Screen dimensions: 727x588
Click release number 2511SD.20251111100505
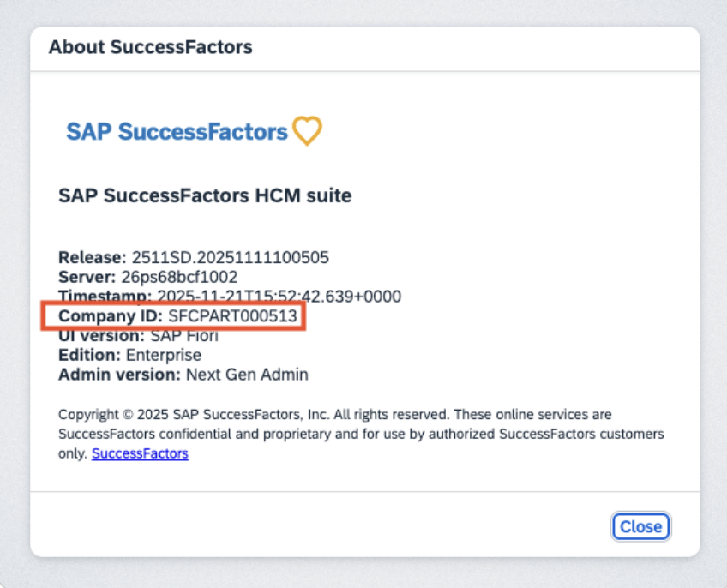click(x=231, y=257)
